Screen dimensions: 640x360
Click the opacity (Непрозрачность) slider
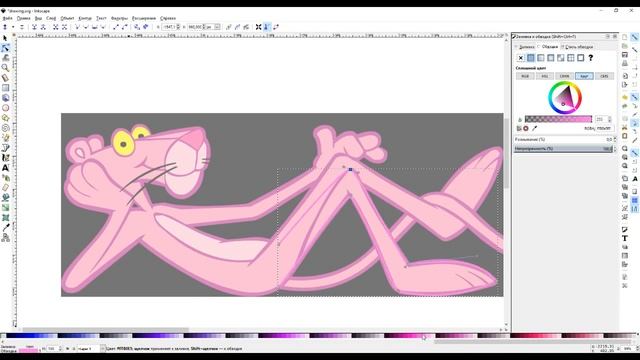563,149
